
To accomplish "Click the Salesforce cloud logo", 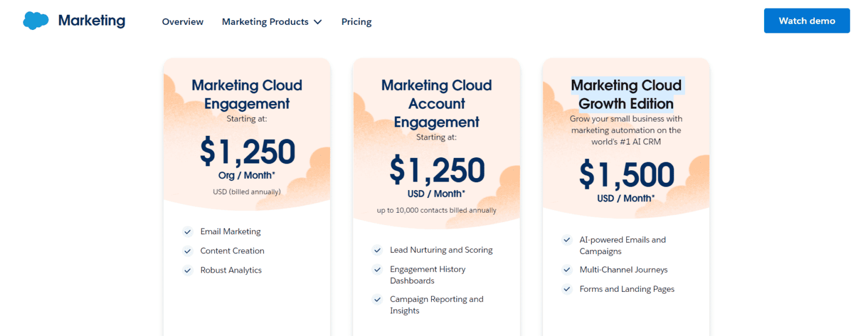I will (x=35, y=20).
